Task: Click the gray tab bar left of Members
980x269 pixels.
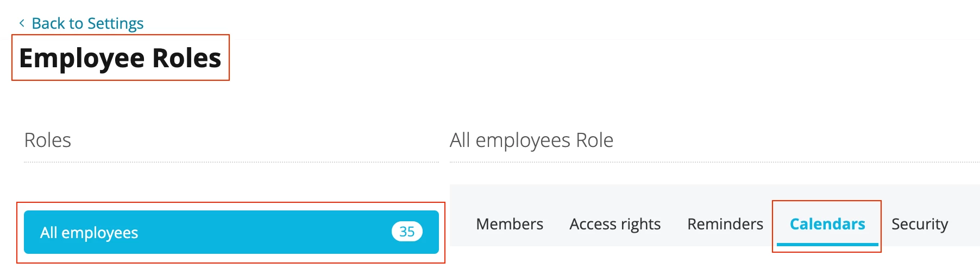Action: (x=462, y=215)
